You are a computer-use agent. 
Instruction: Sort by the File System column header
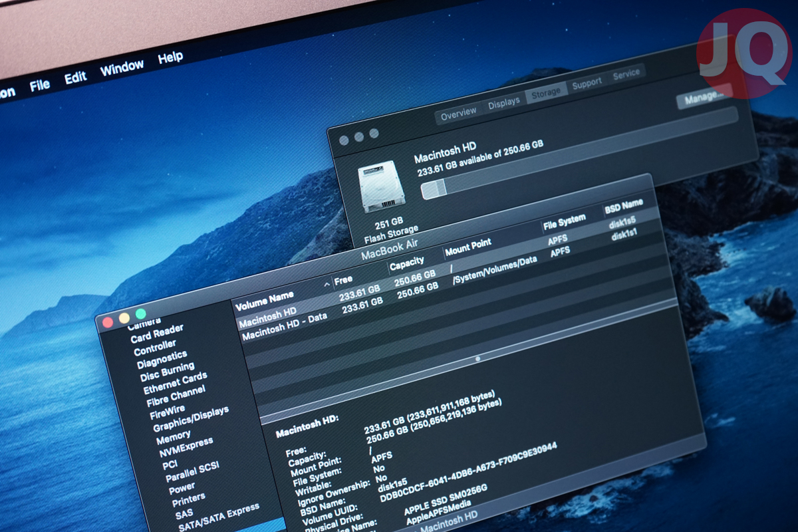point(564,221)
